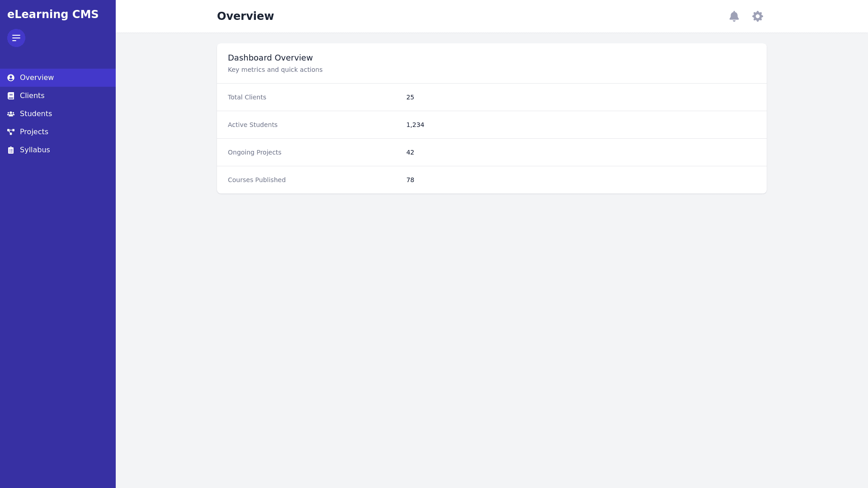Click the Clients book icon
This screenshot has width=868, height=488.
[x=11, y=96]
